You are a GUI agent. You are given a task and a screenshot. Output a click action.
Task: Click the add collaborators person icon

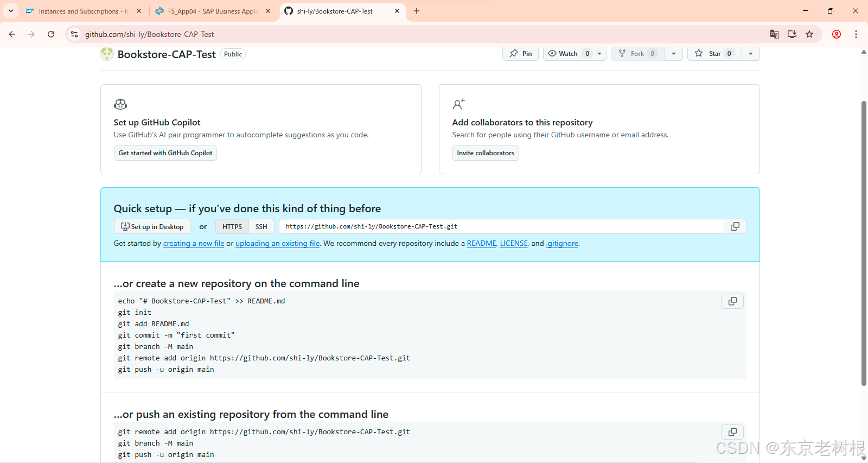click(459, 104)
